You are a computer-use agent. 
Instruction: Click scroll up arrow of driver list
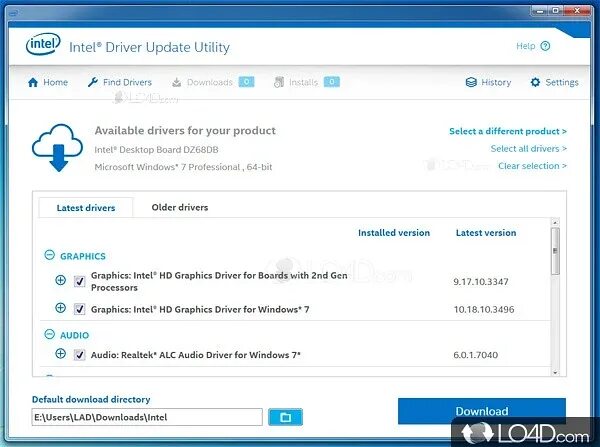555,222
